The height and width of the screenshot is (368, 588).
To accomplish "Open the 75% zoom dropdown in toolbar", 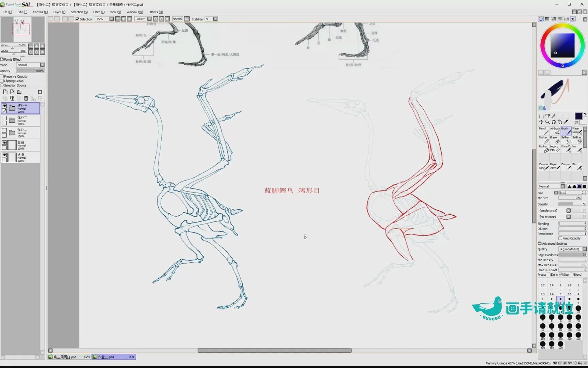I will pos(112,19).
